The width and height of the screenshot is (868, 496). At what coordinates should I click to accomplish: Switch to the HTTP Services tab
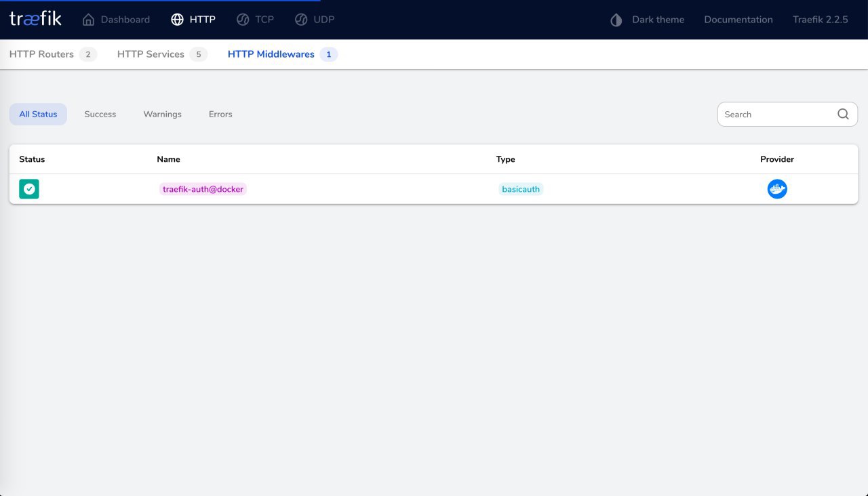pos(162,54)
